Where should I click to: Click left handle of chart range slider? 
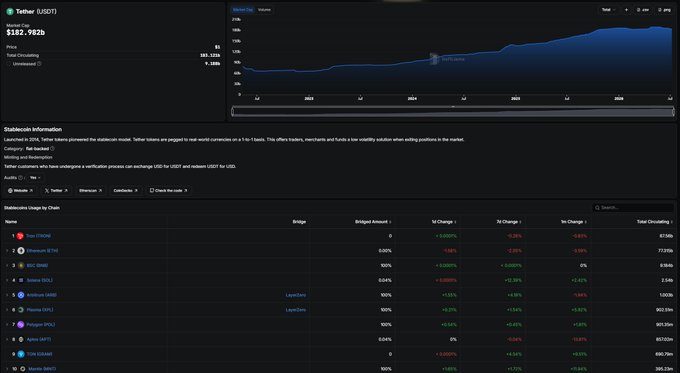(233, 112)
